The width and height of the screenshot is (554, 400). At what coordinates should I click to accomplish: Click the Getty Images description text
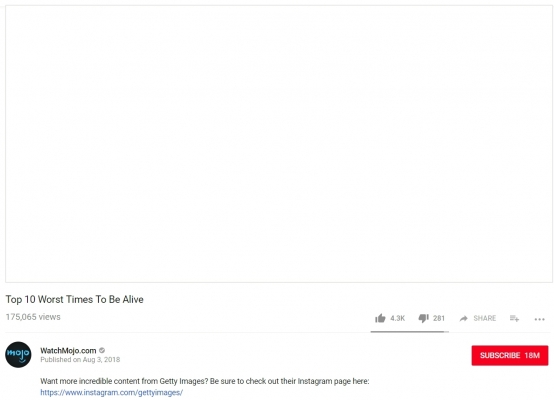pyautogui.click(x=205, y=381)
